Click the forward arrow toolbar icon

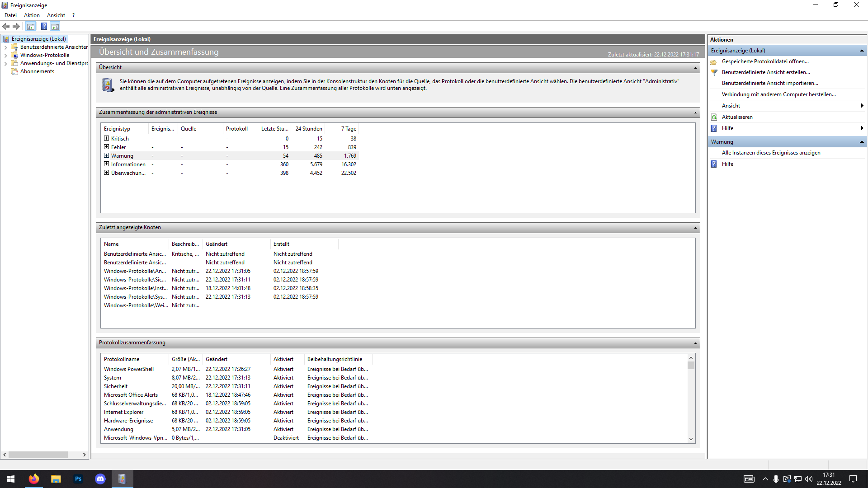point(16,26)
